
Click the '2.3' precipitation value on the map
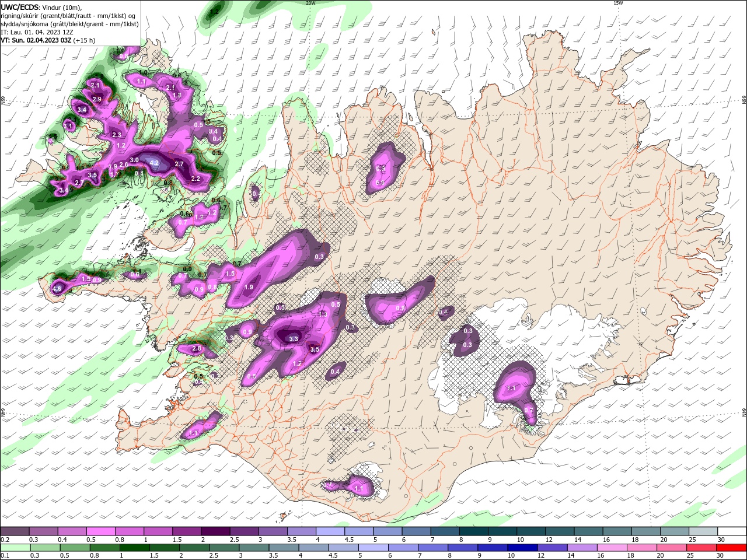pos(117,135)
